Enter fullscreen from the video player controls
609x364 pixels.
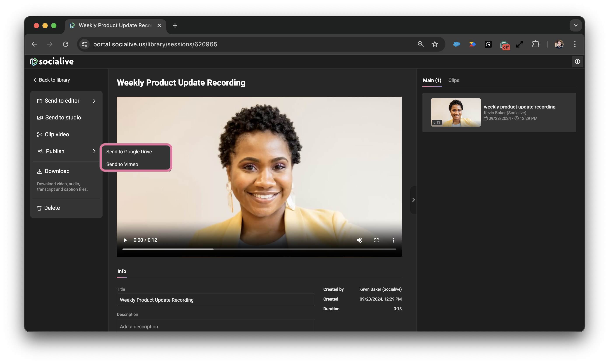376,240
